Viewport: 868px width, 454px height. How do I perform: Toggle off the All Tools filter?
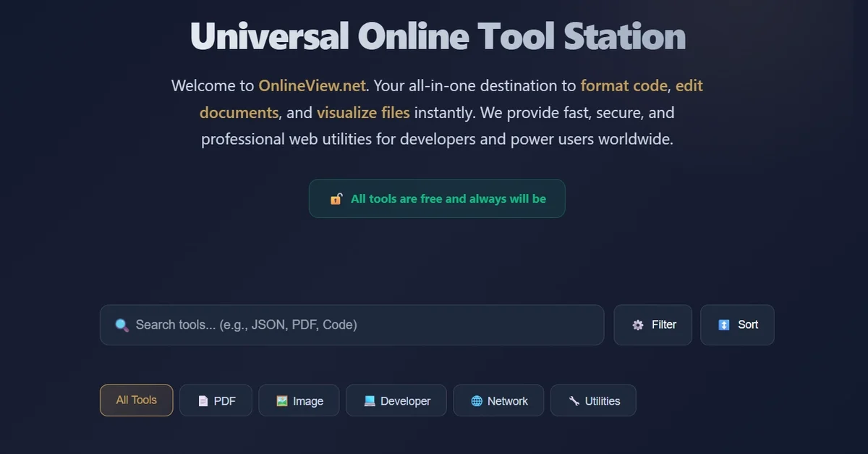[x=136, y=400]
